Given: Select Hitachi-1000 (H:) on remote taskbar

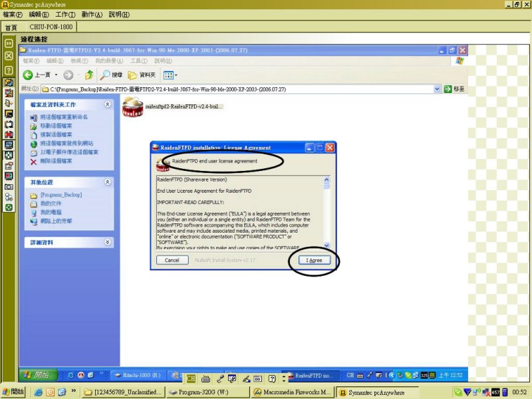Looking at the screenshot, I should 138,375.
